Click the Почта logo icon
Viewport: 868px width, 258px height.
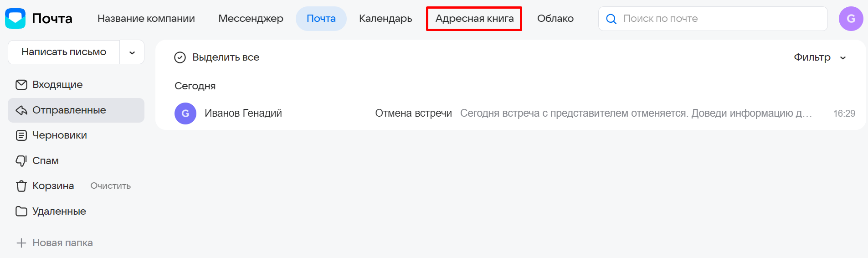15,19
